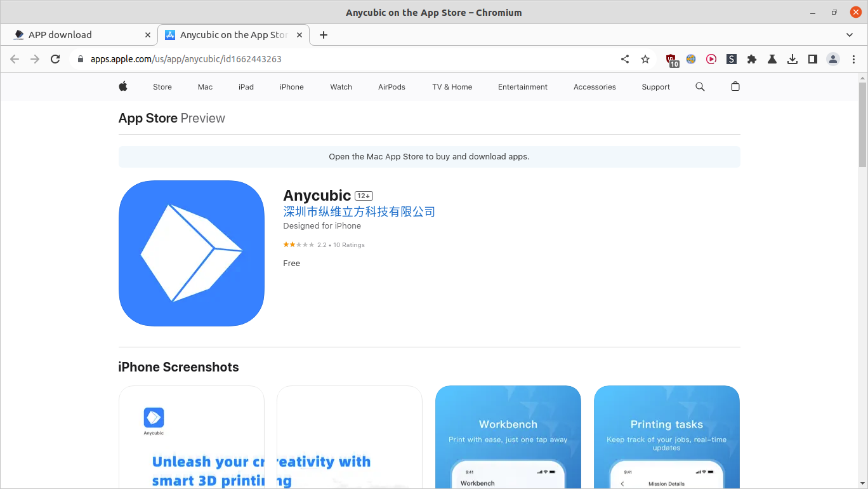Click the 12+ age rating badge
The image size is (868, 489).
point(364,196)
